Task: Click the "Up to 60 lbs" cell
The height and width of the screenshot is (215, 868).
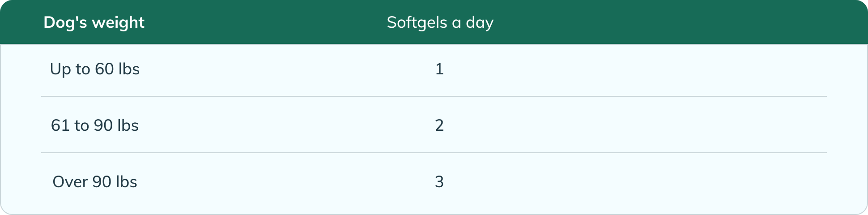Action: coord(95,69)
